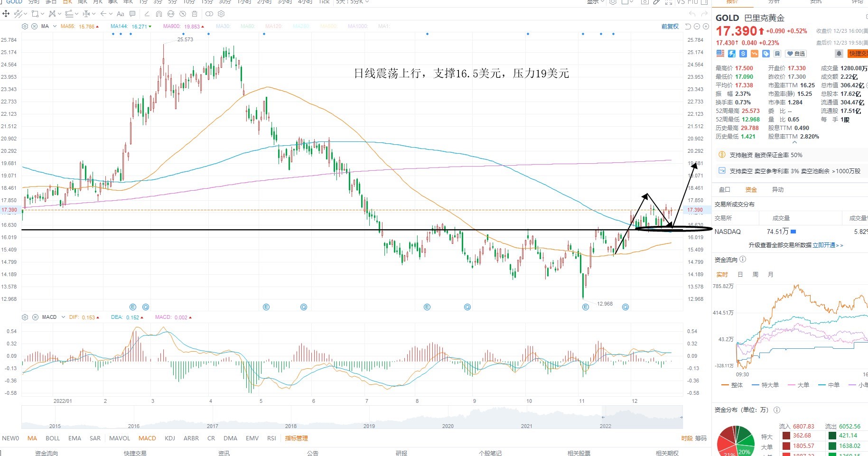Redo drawing action arrow
This screenshot has height=456, width=868.
click(705, 14)
